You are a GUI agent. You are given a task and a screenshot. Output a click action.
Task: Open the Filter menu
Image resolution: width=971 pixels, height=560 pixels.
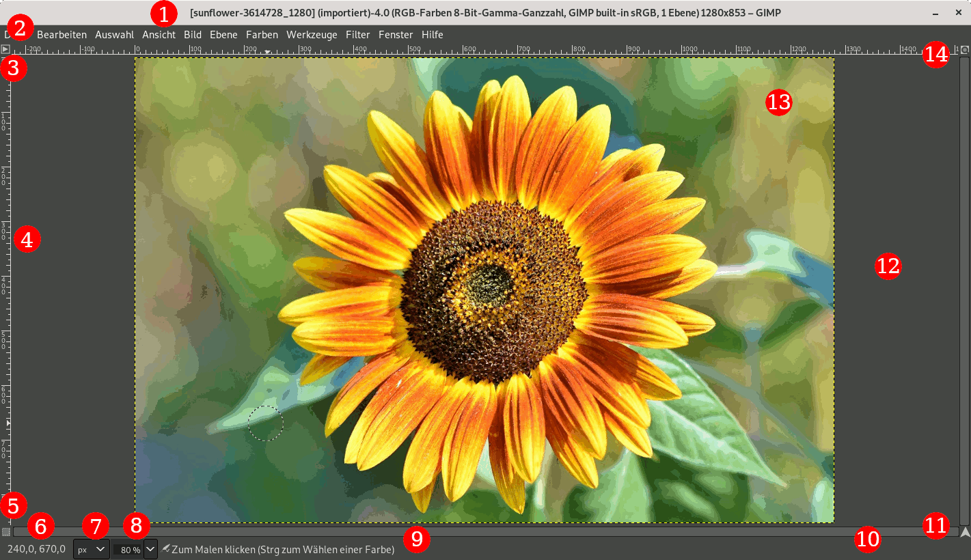coord(357,34)
